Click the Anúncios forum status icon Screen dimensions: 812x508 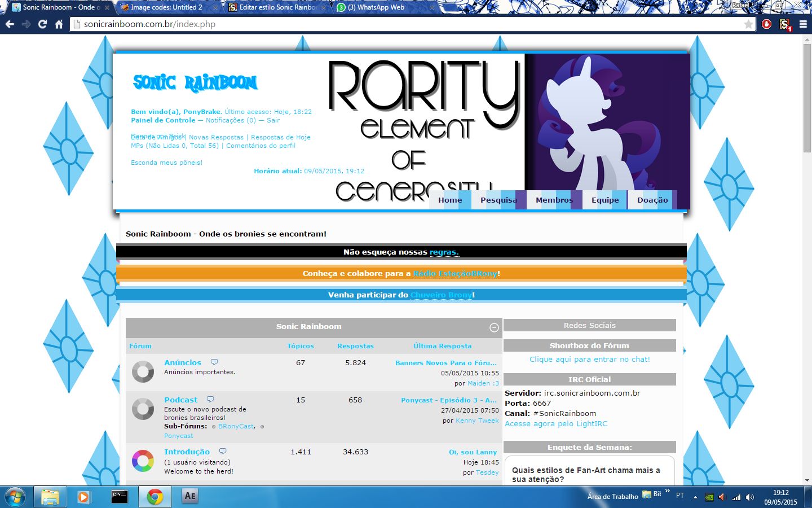pyautogui.click(x=143, y=372)
